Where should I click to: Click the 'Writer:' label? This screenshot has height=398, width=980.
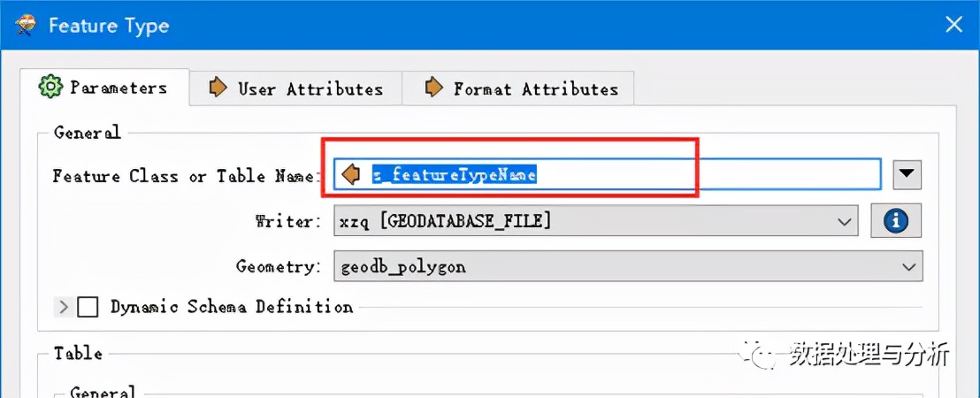pyautogui.click(x=288, y=221)
